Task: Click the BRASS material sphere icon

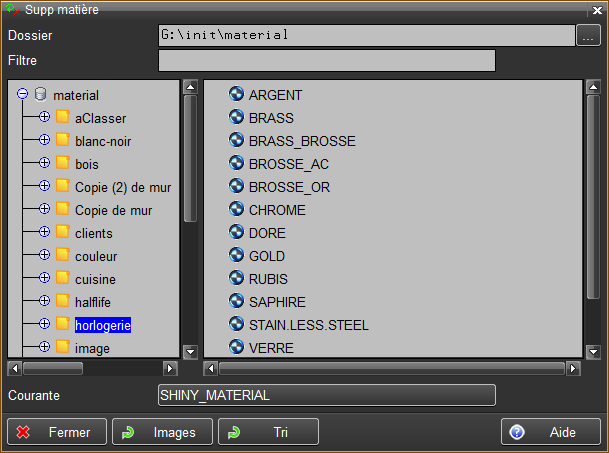Action: (x=236, y=117)
